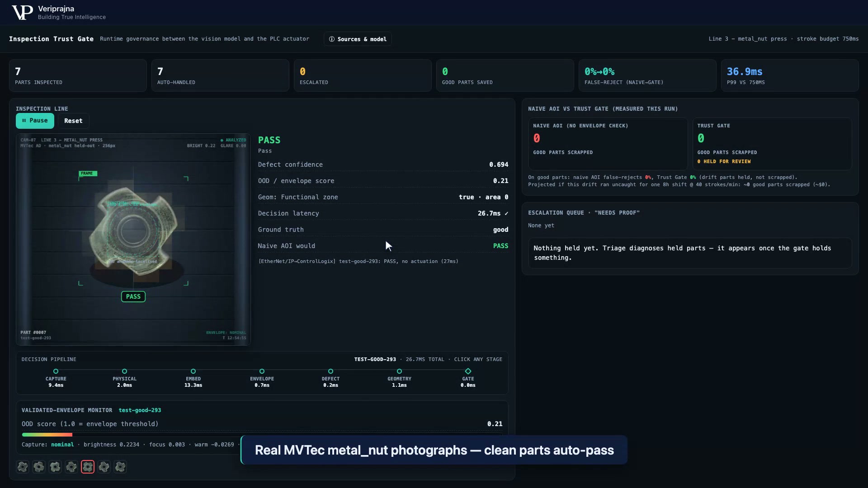Click the Auto-Handled stat card
Image resolution: width=868 pixels, height=488 pixels.
coord(220,75)
